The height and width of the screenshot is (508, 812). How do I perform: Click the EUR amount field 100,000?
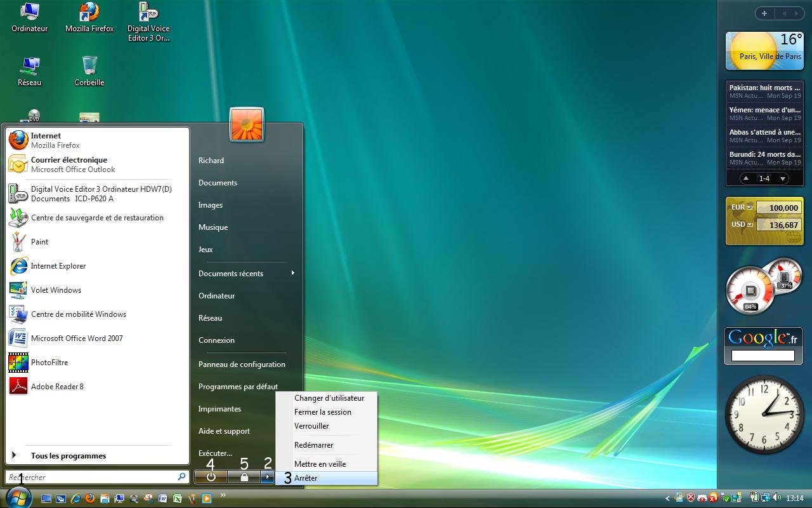click(779, 208)
